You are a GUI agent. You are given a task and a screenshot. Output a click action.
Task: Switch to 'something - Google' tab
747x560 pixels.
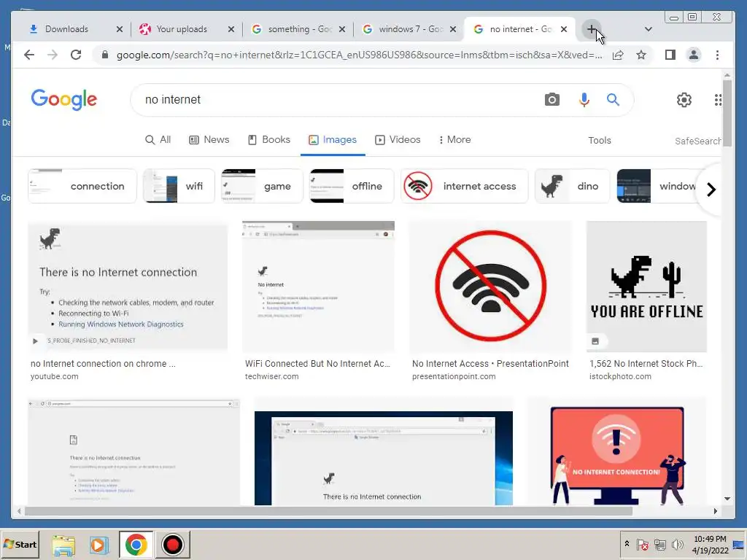click(x=299, y=29)
